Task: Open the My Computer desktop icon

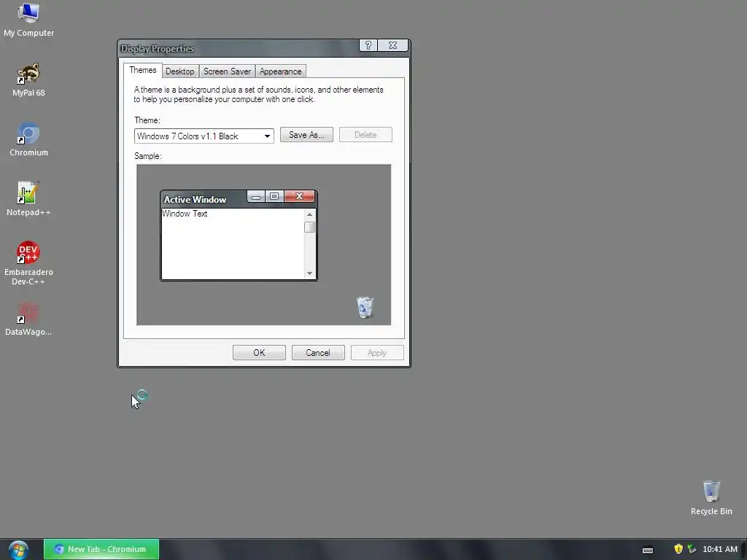Action: click(28, 20)
